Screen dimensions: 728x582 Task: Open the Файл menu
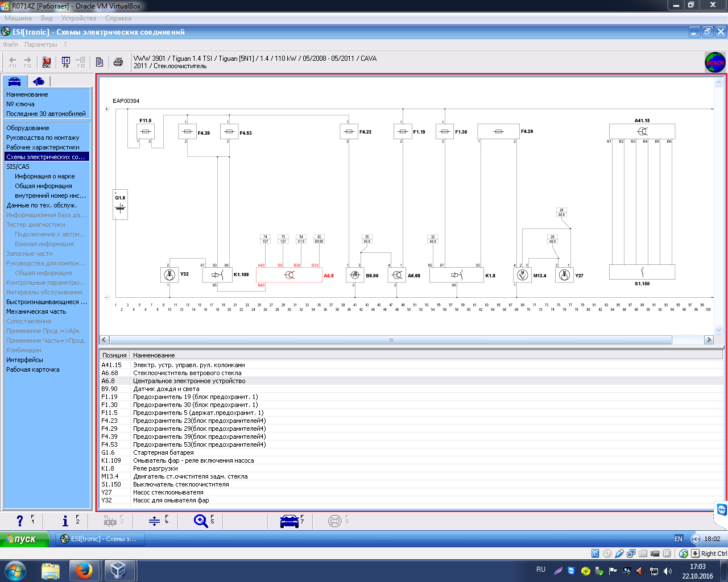pos(10,44)
